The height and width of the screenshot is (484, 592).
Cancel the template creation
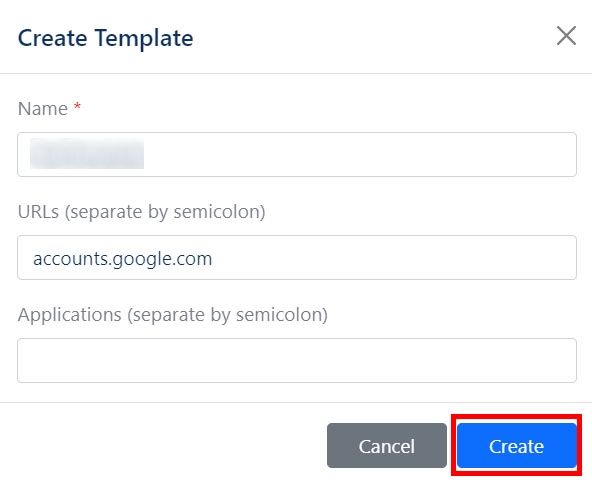pyautogui.click(x=387, y=445)
